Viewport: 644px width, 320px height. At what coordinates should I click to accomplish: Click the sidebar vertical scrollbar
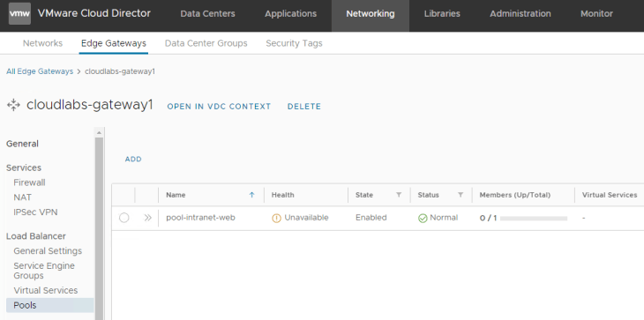click(x=99, y=228)
